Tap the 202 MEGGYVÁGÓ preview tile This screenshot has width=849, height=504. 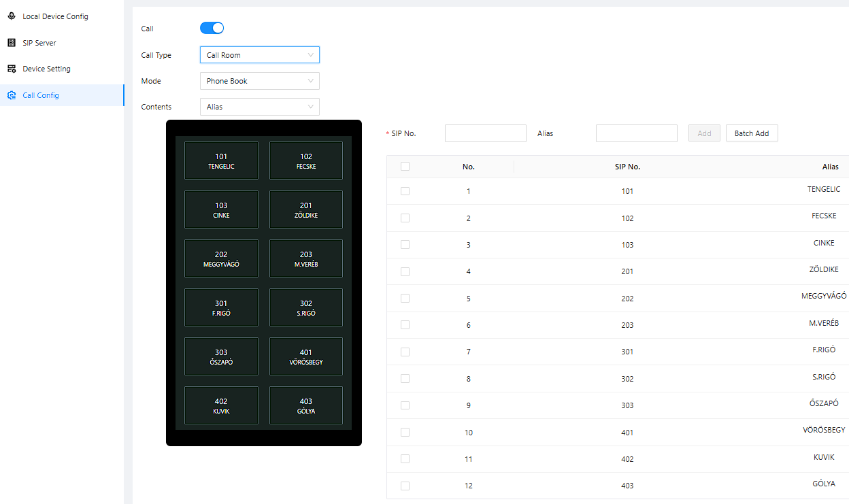tap(221, 258)
